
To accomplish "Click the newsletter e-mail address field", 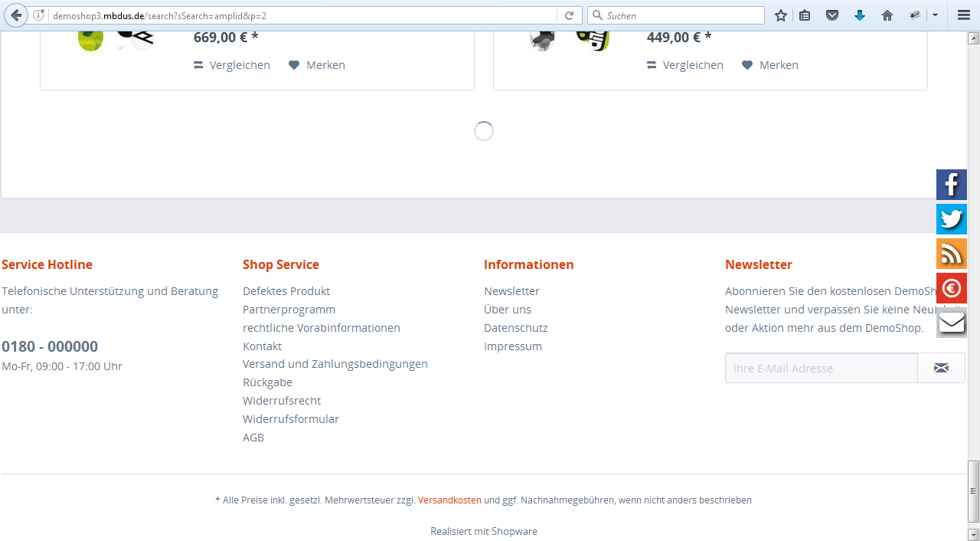I will click(x=821, y=369).
